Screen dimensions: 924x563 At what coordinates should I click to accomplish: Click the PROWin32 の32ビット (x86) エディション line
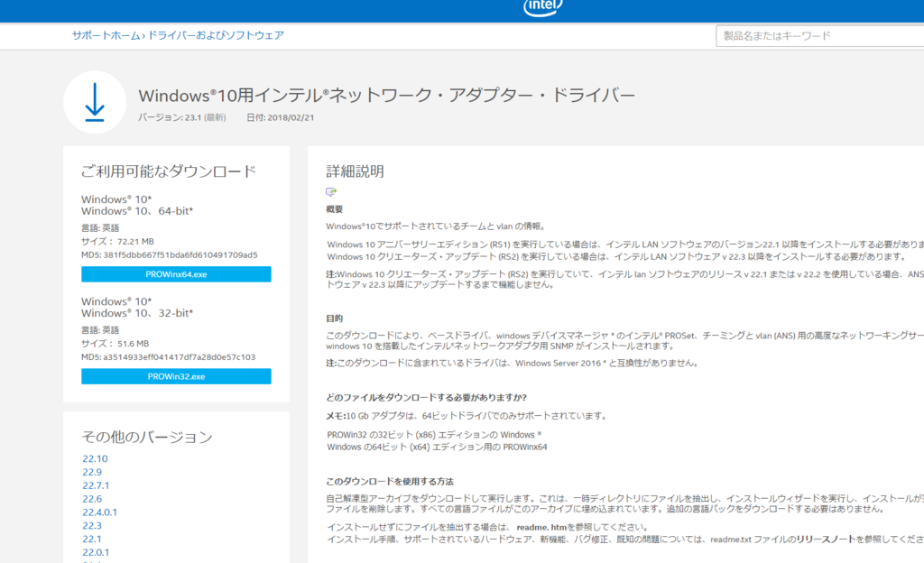pos(434,435)
